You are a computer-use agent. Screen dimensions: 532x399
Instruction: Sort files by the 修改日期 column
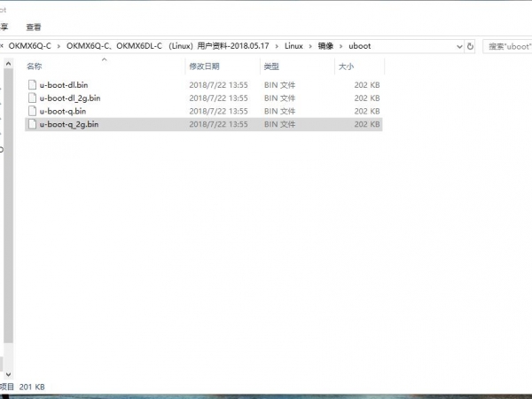pyautogui.click(x=204, y=66)
